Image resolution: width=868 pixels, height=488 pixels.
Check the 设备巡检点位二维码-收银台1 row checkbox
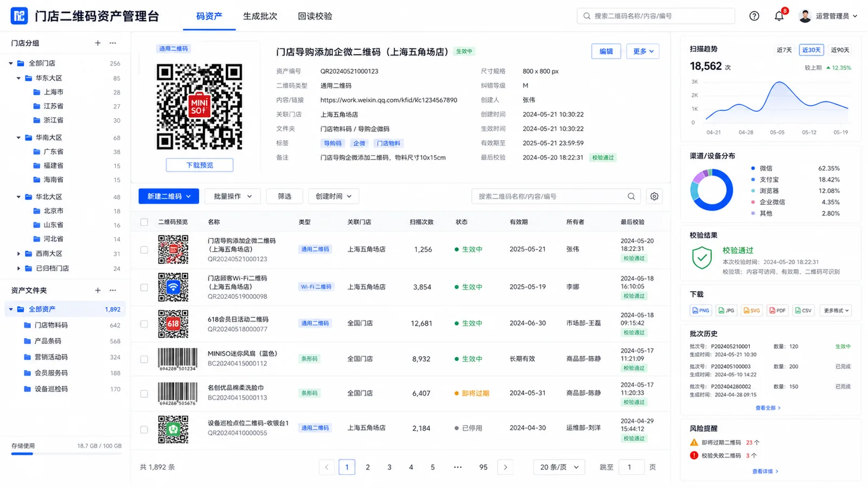click(144, 429)
